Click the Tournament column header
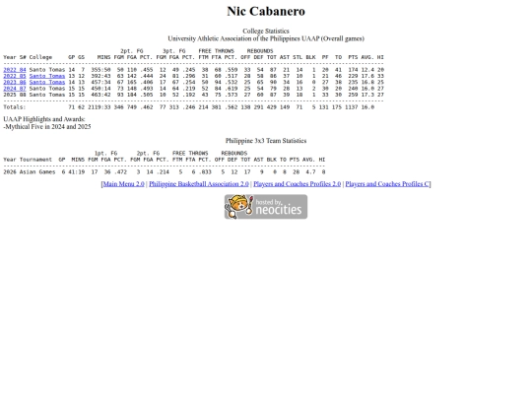532x399 pixels. [35, 160]
